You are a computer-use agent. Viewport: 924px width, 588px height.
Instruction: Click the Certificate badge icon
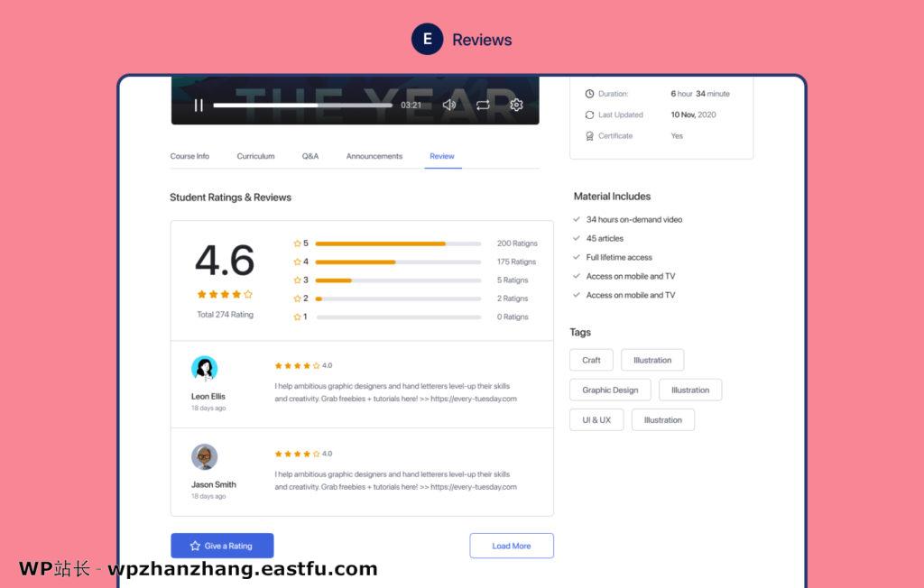pos(590,135)
